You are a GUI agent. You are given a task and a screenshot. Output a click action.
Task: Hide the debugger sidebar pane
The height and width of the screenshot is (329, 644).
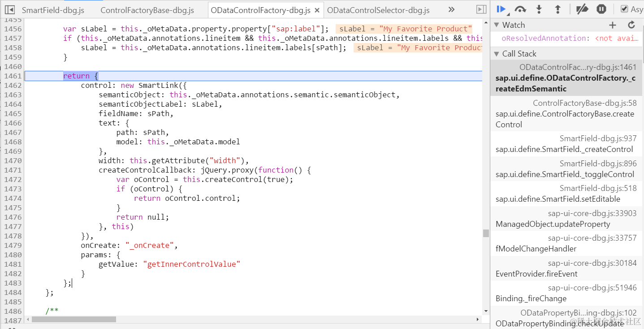[481, 9]
